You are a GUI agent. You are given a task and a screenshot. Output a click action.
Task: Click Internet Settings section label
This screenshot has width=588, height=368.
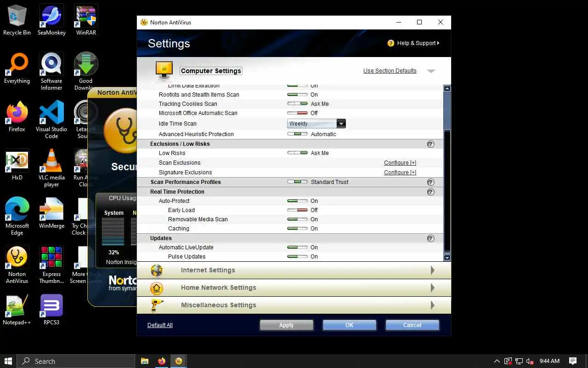click(x=208, y=270)
